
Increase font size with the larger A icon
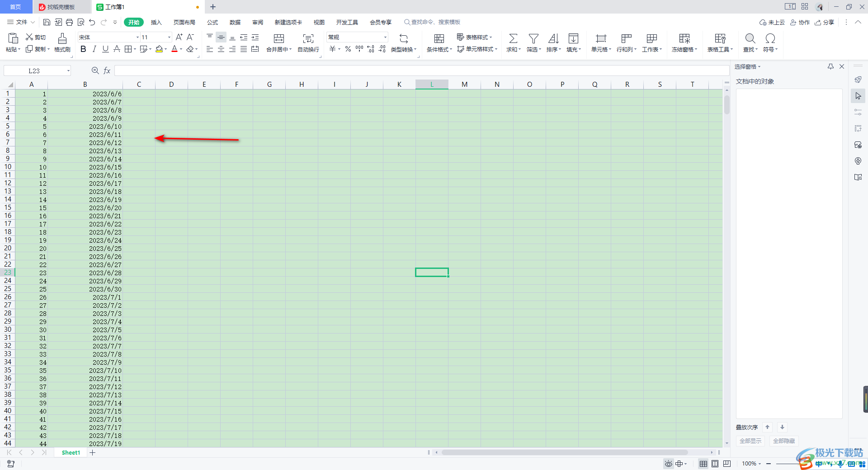click(179, 37)
